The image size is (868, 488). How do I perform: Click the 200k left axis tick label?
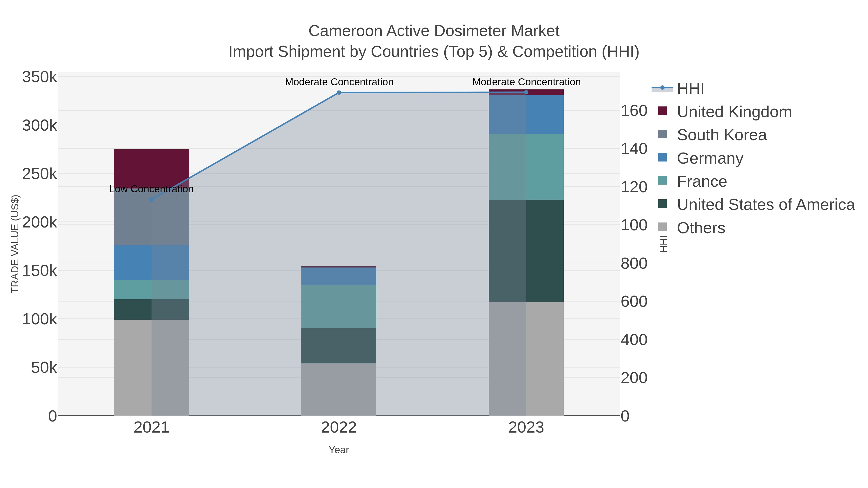[x=40, y=223]
